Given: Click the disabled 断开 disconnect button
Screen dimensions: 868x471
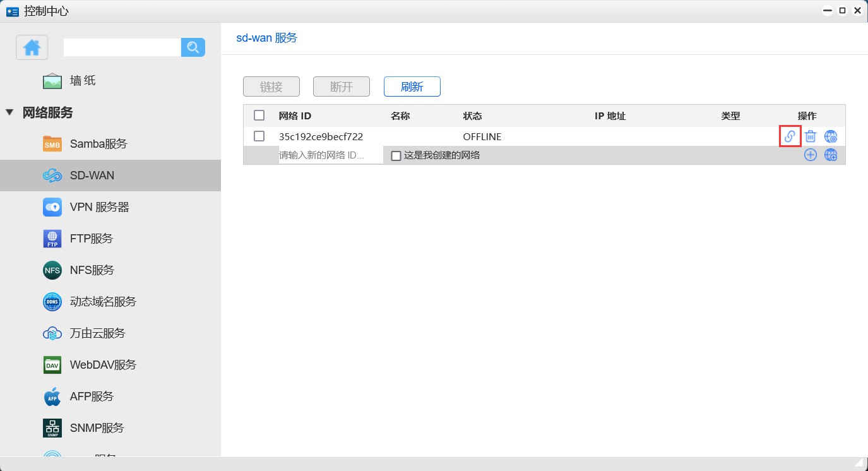Looking at the screenshot, I should pos(341,86).
